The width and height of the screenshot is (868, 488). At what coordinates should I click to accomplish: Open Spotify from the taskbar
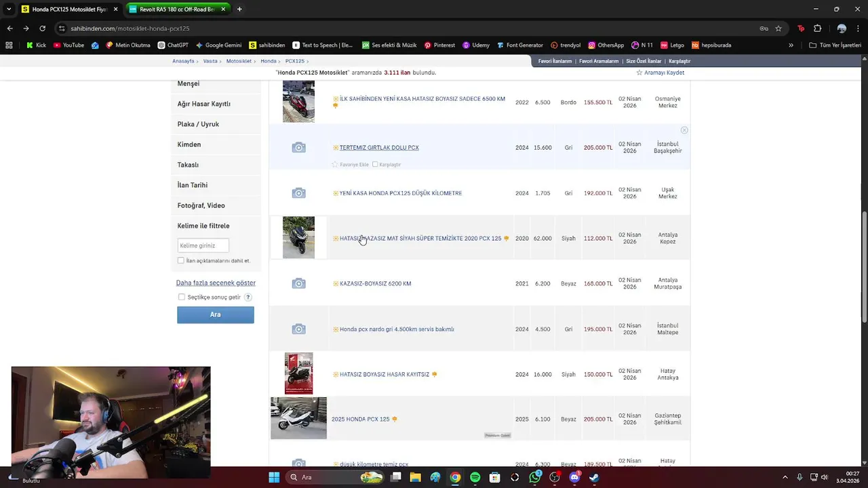click(x=475, y=477)
